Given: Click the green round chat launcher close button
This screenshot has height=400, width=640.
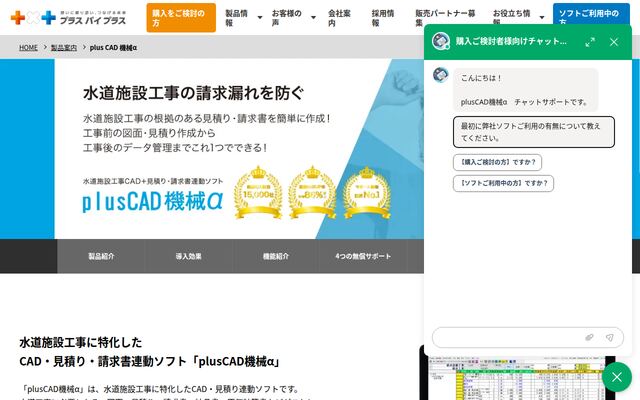Looking at the screenshot, I should (x=616, y=377).
